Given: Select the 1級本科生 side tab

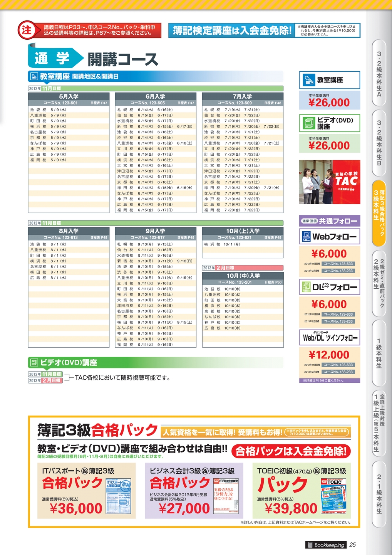Looking at the screenshot, I should pyautogui.click(x=379, y=353).
